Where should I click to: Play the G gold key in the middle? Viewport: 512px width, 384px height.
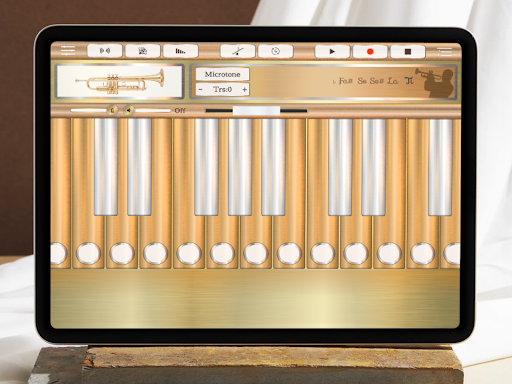coord(222,240)
